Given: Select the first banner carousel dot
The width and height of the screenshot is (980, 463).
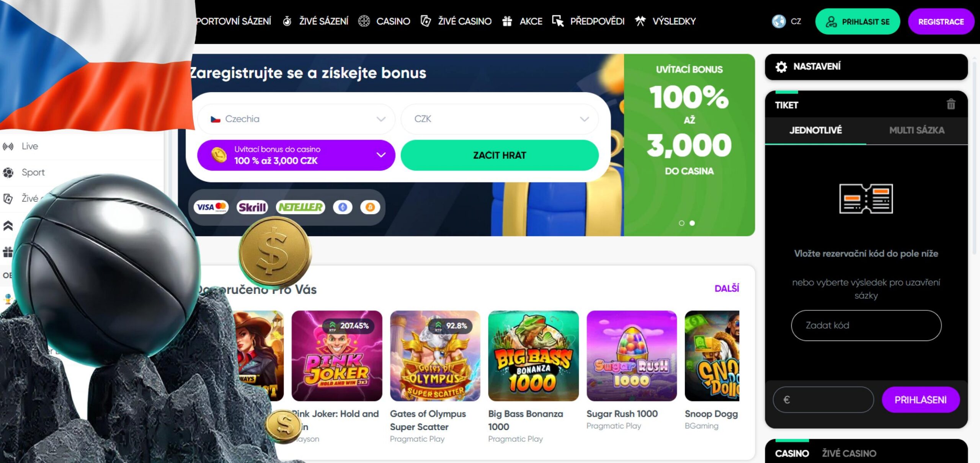Looking at the screenshot, I should [681, 223].
